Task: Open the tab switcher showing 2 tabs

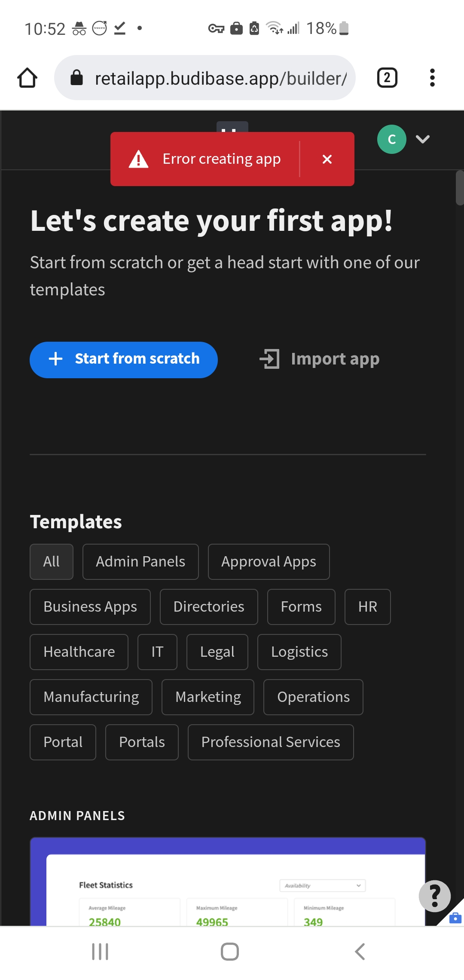Action: 386,77
